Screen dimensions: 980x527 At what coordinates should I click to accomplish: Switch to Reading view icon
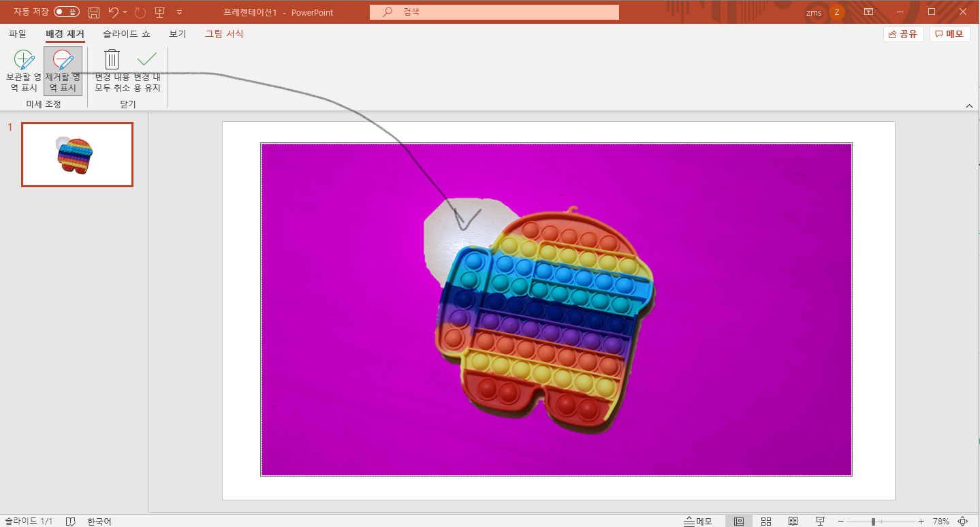[x=793, y=521]
